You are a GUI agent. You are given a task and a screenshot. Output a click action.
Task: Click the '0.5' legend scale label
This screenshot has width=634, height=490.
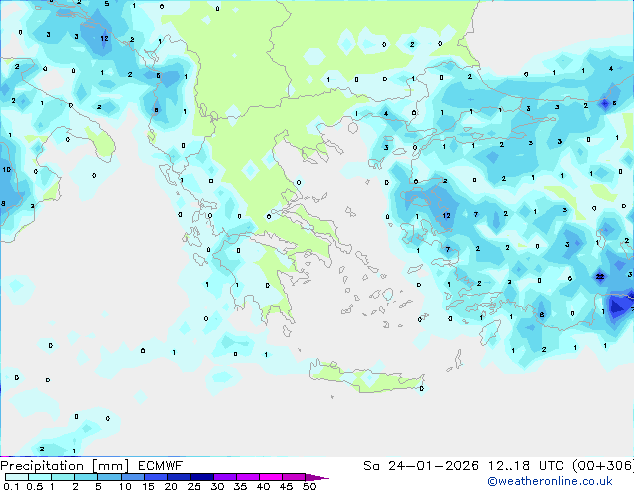35,486
